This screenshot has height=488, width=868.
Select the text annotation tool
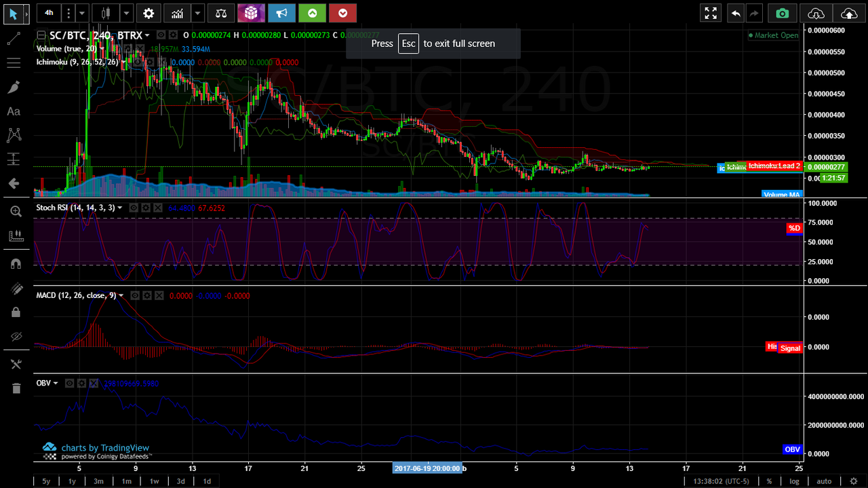tap(14, 111)
